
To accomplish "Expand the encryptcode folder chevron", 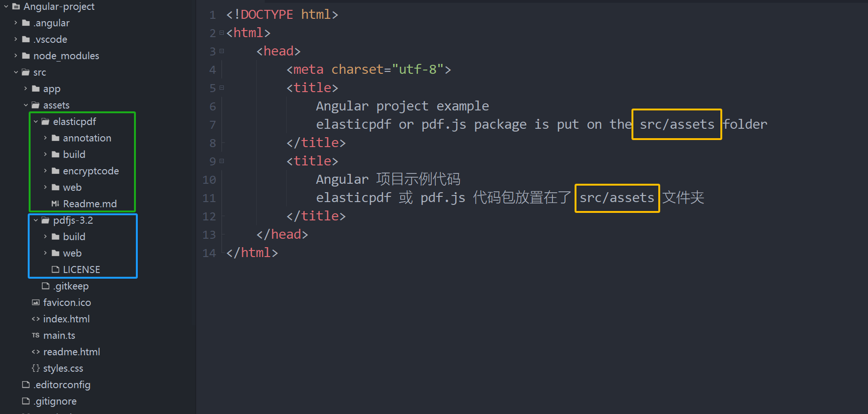I will point(46,171).
